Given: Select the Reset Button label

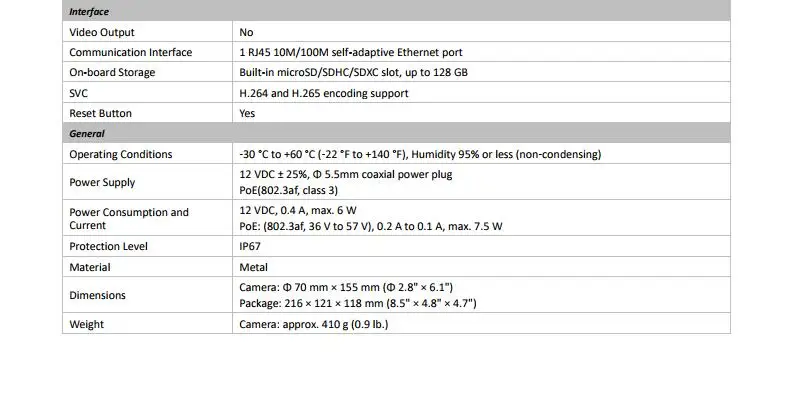Looking at the screenshot, I should coord(100,113).
